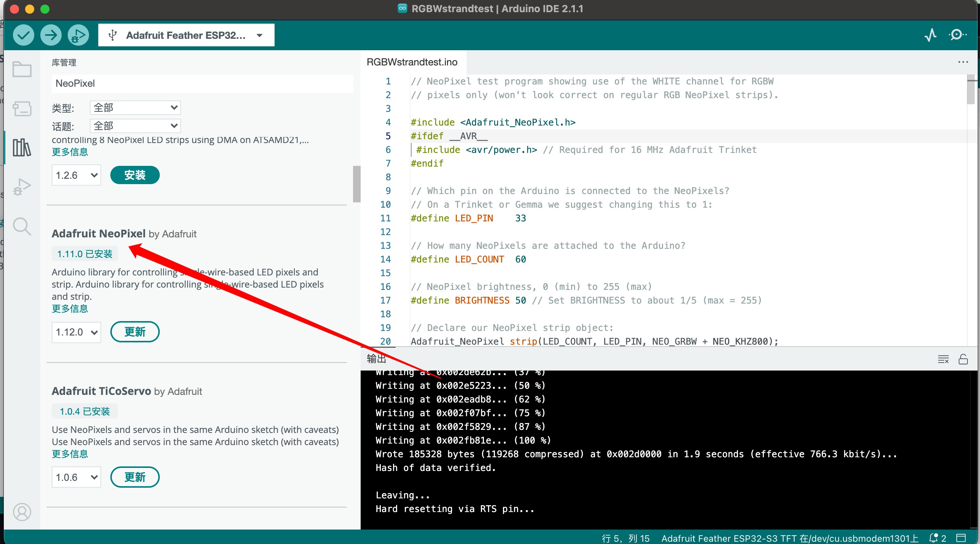Click the 'Writing at 0x002fb81e... (100 %)' line
This screenshot has width=980, height=544.
pyautogui.click(x=463, y=440)
